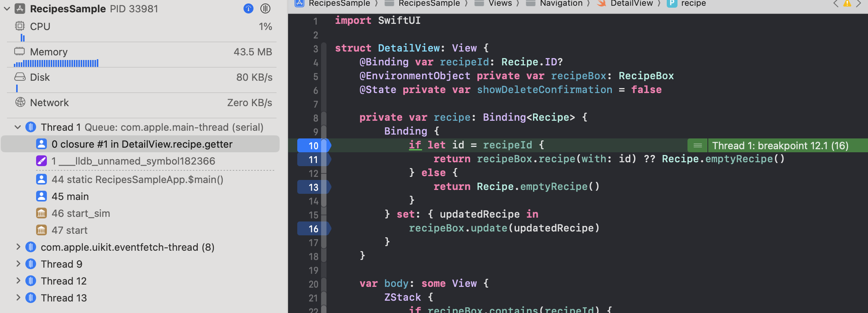Collapse the Thread 1 disclosure arrow
This screenshot has width=868, height=313.
click(x=18, y=127)
